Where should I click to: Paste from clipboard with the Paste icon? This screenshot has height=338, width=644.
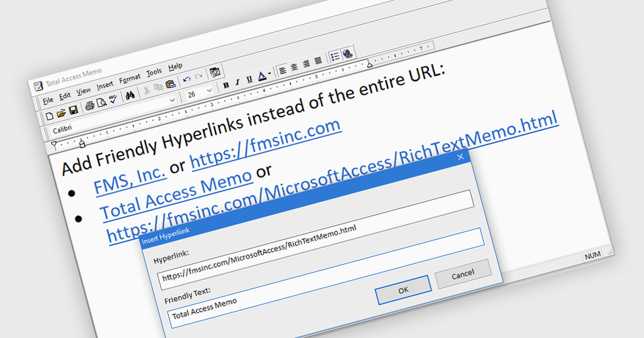tap(171, 84)
